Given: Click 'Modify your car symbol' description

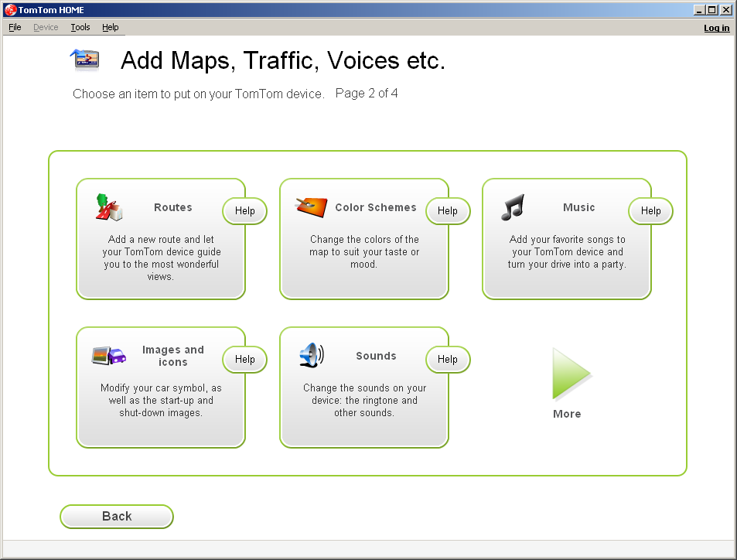Looking at the screenshot, I should coord(161,400).
